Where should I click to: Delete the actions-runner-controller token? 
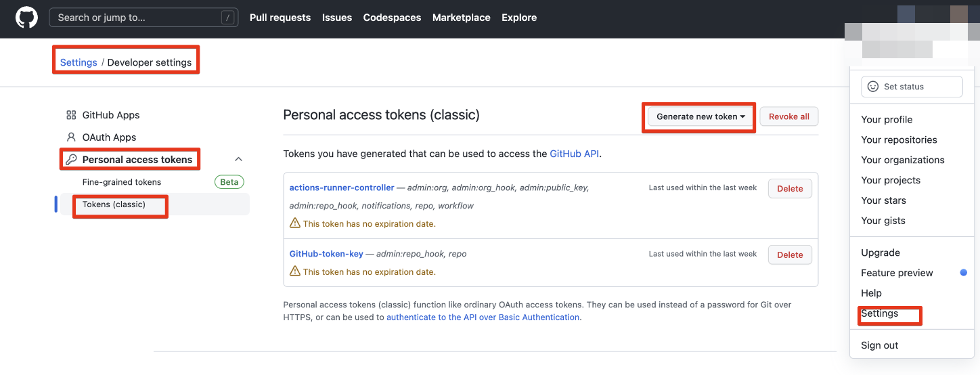(x=790, y=189)
